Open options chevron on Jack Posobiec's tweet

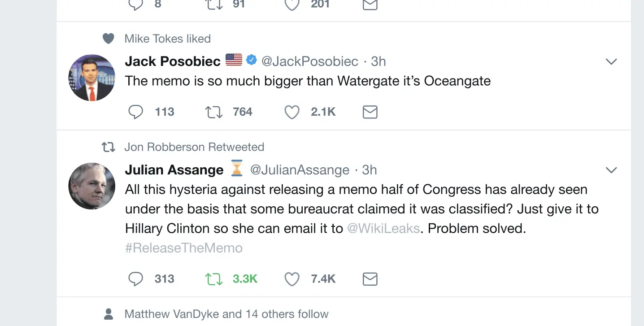pos(611,61)
